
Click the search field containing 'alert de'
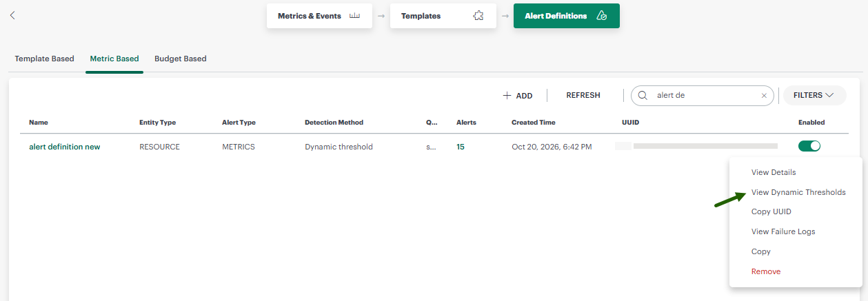[x=703, y=96]
